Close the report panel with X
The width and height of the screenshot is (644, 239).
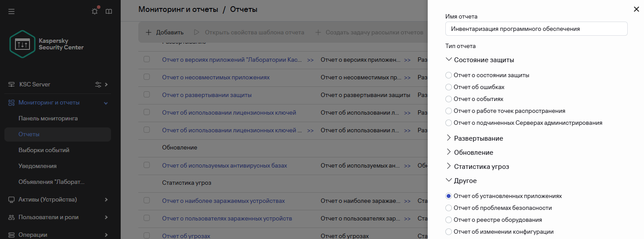pos(636,9)
